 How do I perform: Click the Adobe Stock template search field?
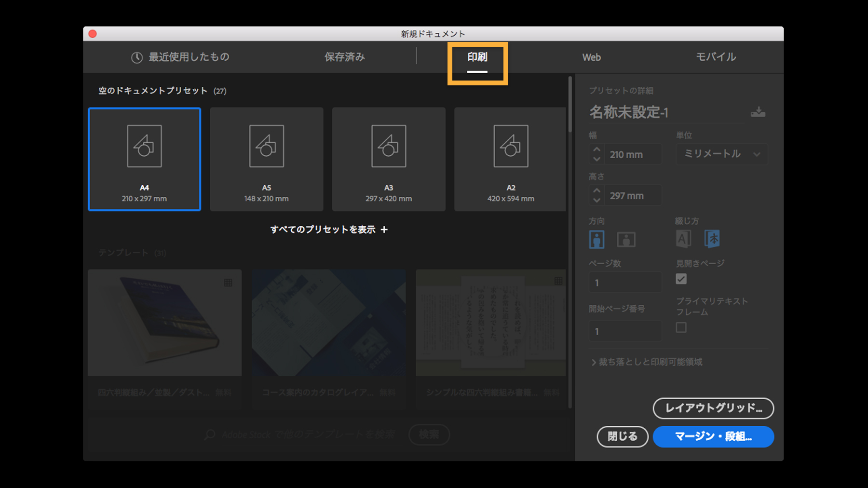point(309,434)
